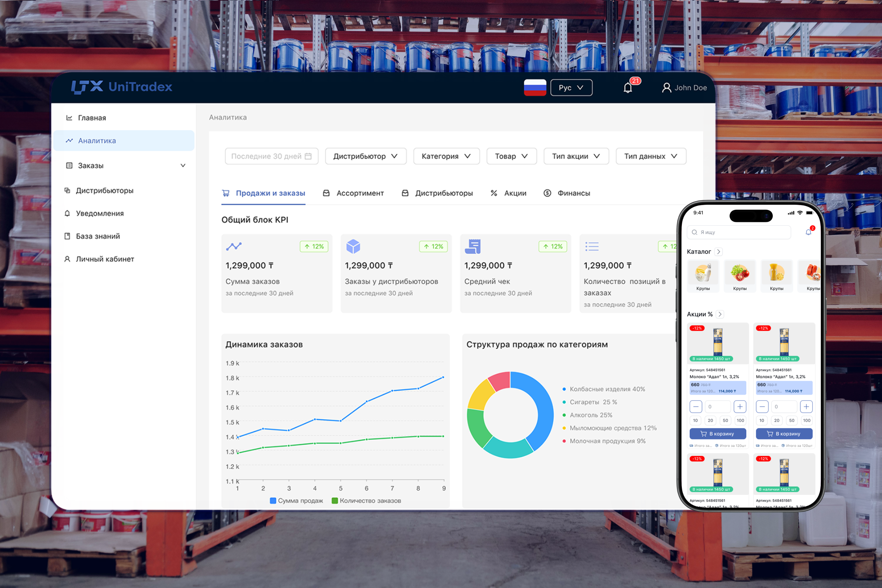Viewport: 882px width, 588px height.
Task: Go to База знаний in sidebar
Action: pos(98,236)
